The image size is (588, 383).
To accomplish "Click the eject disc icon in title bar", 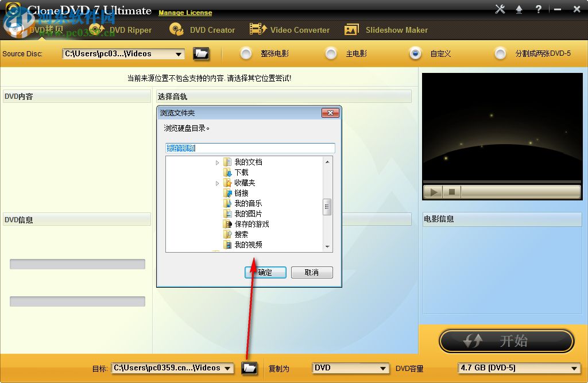I will 520,9.
